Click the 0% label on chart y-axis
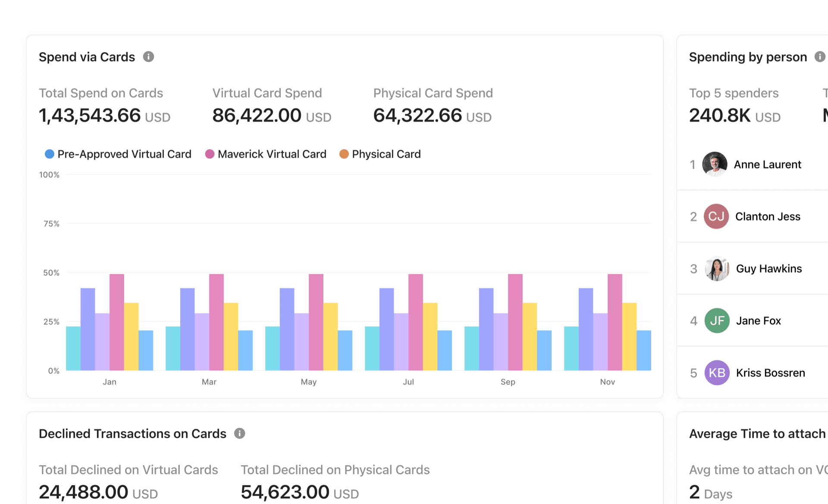Image resolution: width=828 pixels, height=504 pixels. pyautogui.click(x=54, y=371)
